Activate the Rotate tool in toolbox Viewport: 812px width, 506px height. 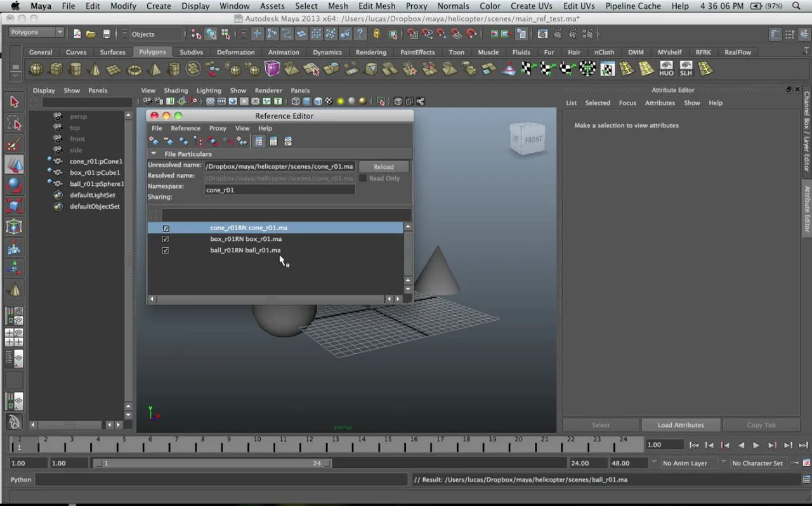(x=14, y=186)
